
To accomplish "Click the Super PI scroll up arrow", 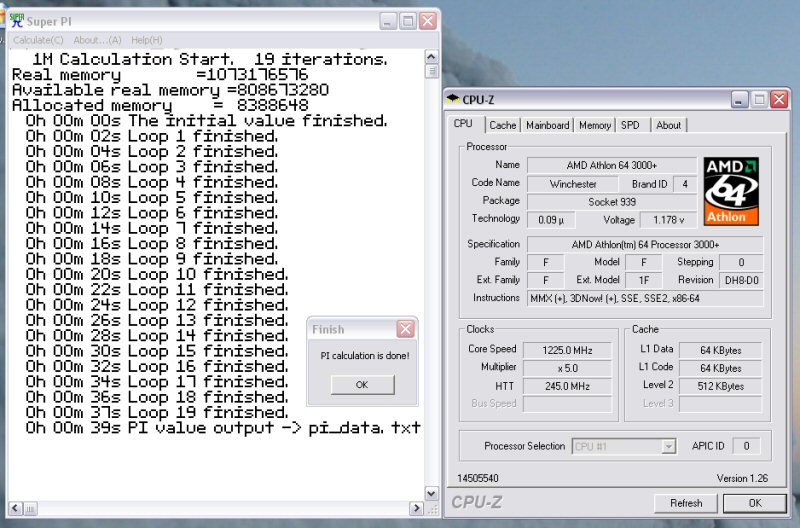I will coord(432,57).
